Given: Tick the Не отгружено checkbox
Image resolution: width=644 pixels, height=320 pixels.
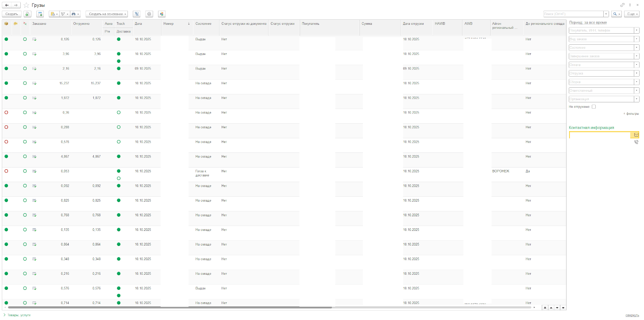Looking at the screenshot, I should point(594,106).
